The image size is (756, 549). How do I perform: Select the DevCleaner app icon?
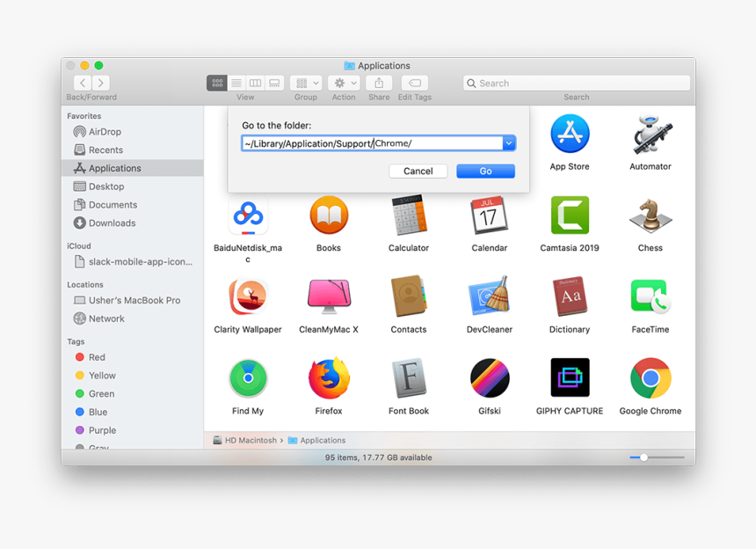click(489, 296)
